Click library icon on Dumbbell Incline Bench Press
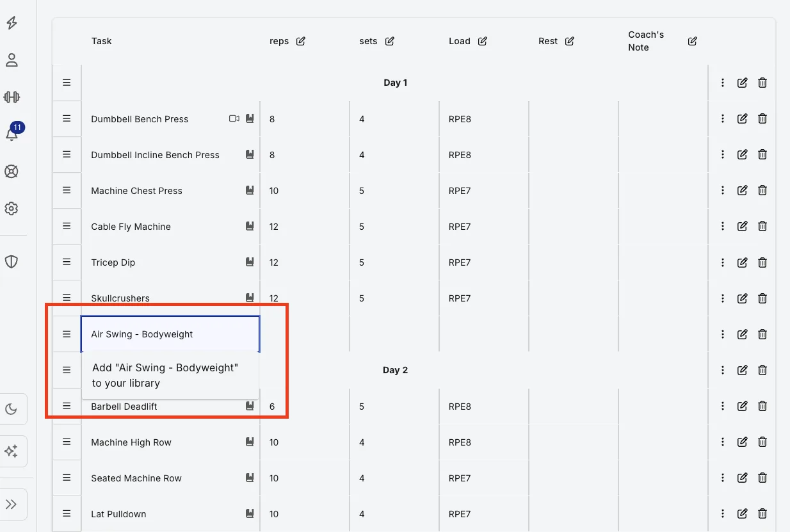 coord(250,154)
